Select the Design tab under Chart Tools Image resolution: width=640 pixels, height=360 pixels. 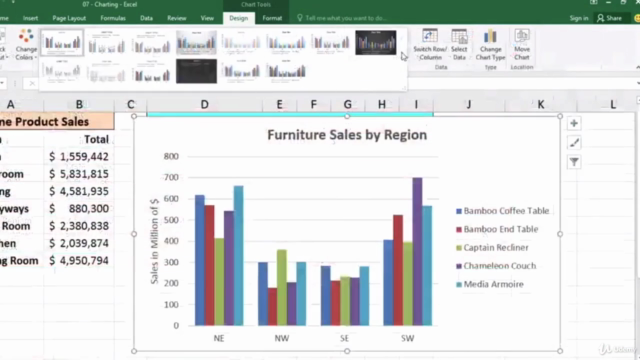(x=238, y=18)
